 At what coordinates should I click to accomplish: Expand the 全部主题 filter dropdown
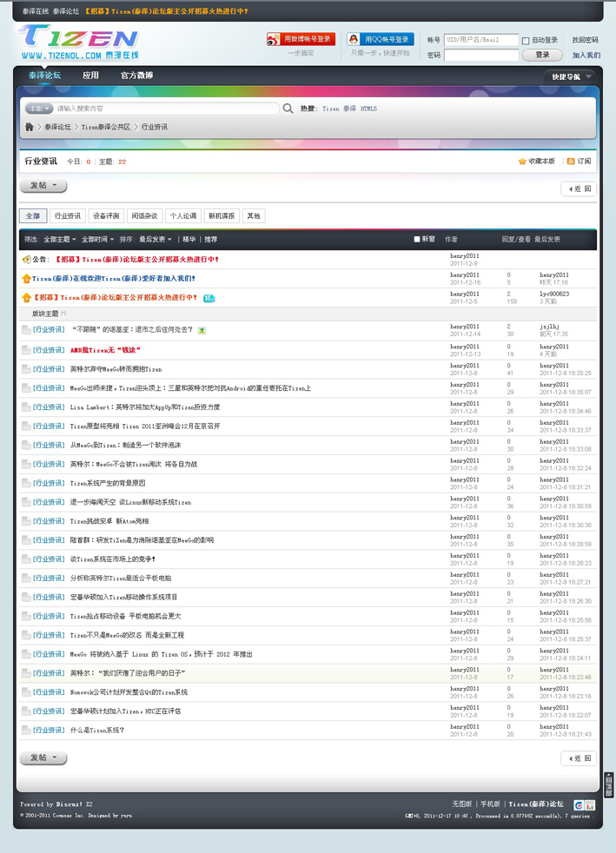click(x=60, y=240)
